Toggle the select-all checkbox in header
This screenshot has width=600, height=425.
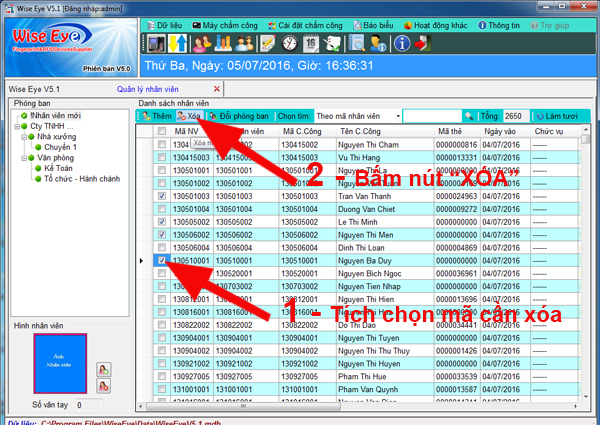162,131
